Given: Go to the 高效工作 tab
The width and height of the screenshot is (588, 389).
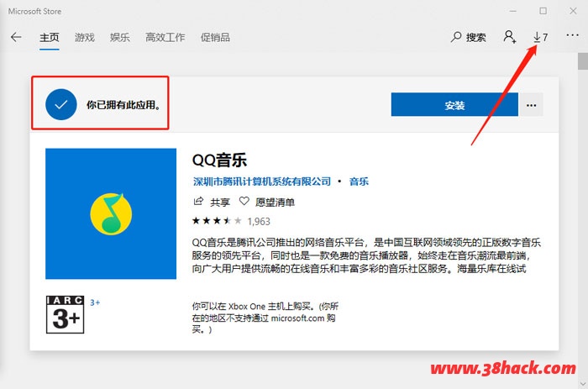Looking at the screenshot, I should point(165,38).
